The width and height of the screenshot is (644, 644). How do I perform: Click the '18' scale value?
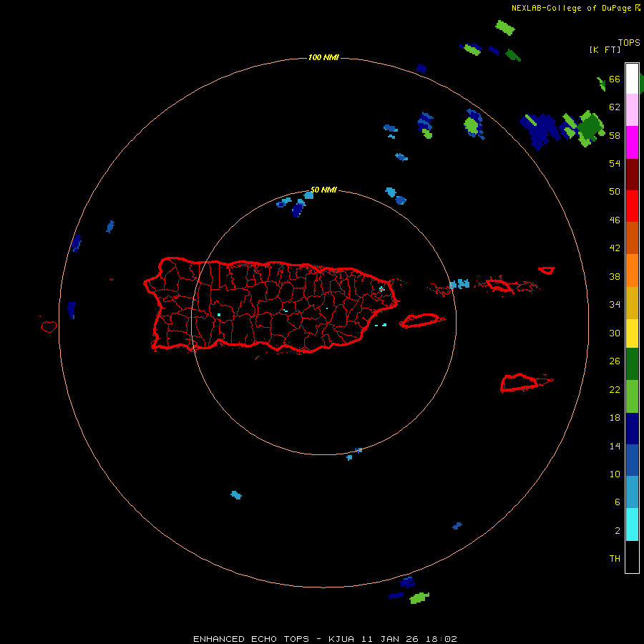(615, 418)
